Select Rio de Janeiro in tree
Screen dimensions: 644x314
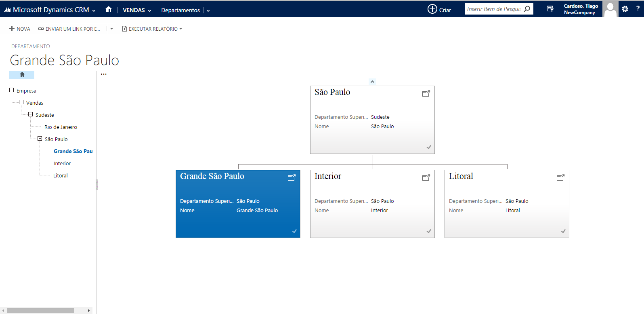(61, 127)
